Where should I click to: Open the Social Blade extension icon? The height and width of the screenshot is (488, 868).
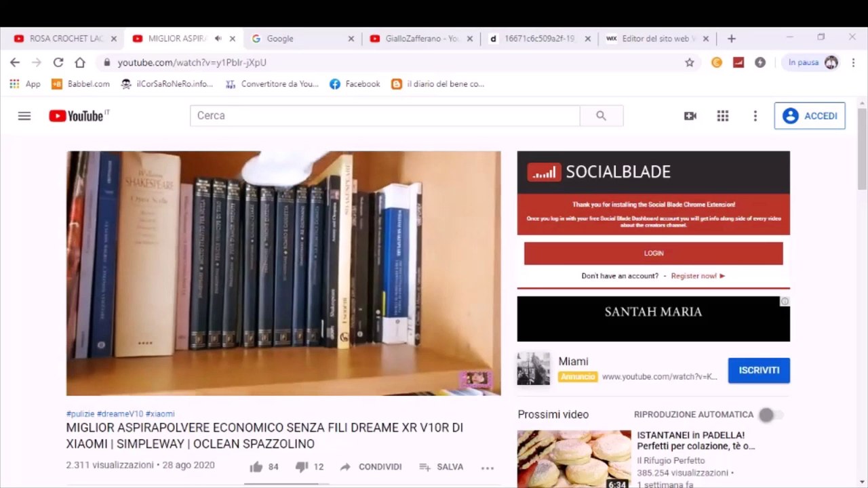(x=738, y=62)
